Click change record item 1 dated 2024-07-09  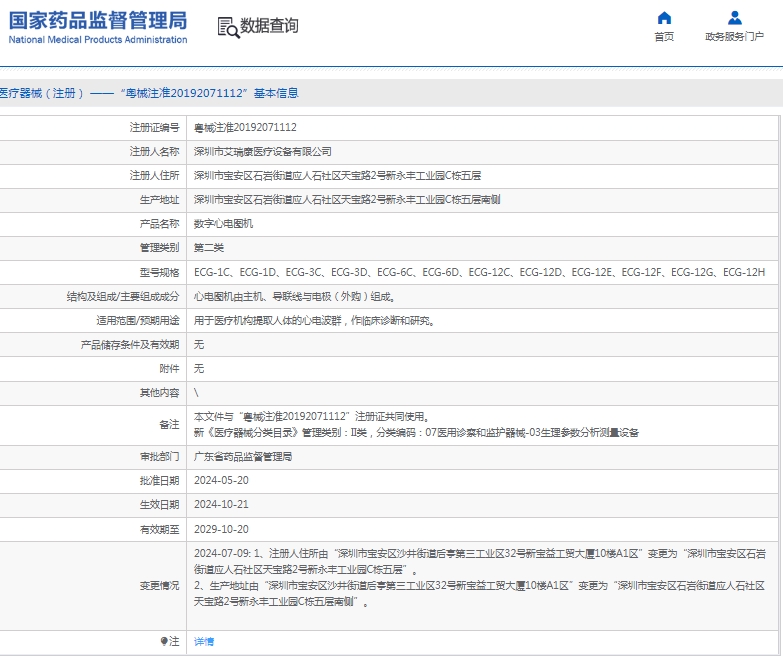tap(479, 561)
